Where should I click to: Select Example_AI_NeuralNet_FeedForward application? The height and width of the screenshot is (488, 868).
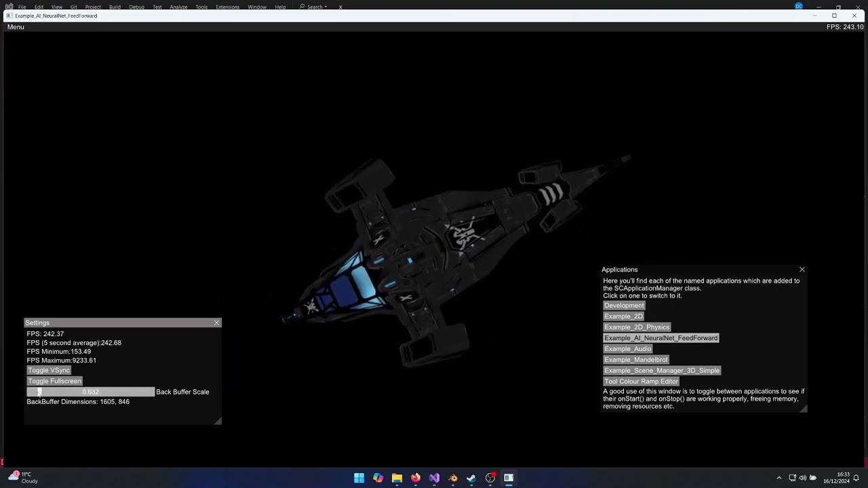660,338
